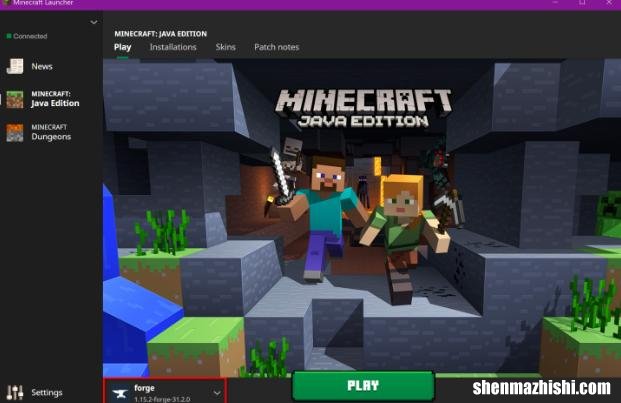The image size is (621, 403).
Task: Click the MINECRAFT: JAVA EDITION heading
Action: [160, 34]
